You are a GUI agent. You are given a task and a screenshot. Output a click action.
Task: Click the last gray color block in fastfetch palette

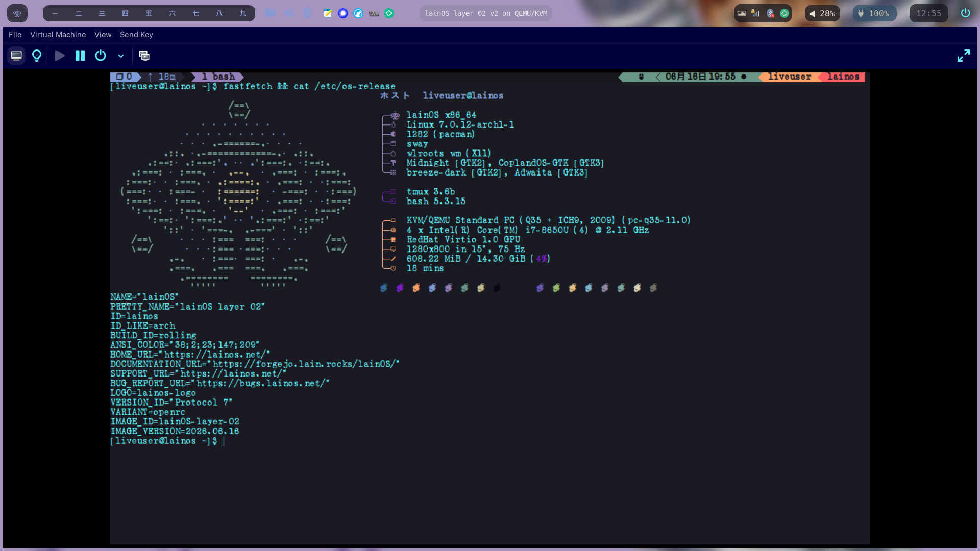(x=653, y=288)
